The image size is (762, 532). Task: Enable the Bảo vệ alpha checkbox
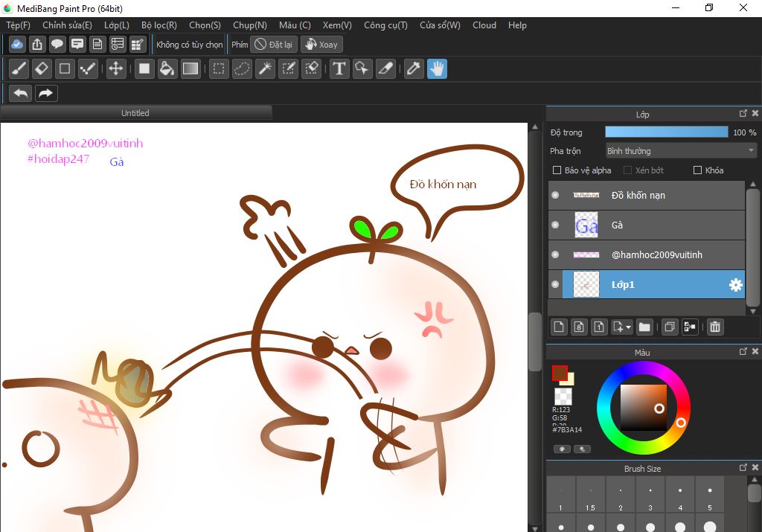(557, 170)
